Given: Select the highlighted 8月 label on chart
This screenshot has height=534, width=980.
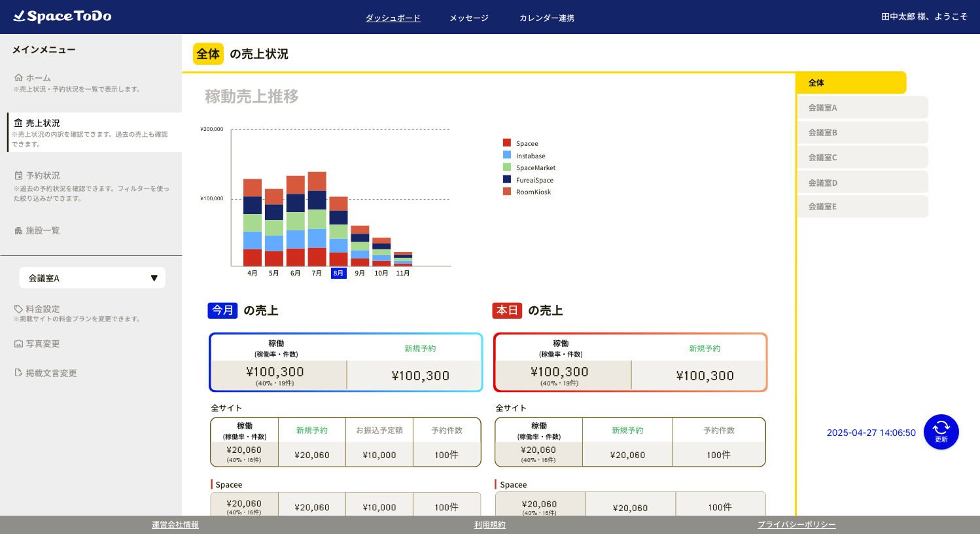Looking at the screenshot, I should 338,274.
